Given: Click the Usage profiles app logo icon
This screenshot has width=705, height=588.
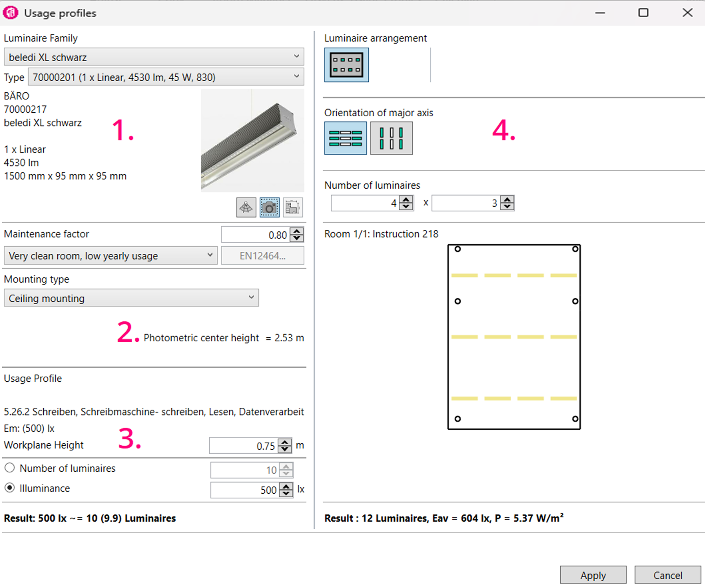Looking at the screenshot, I should point(10,13).
